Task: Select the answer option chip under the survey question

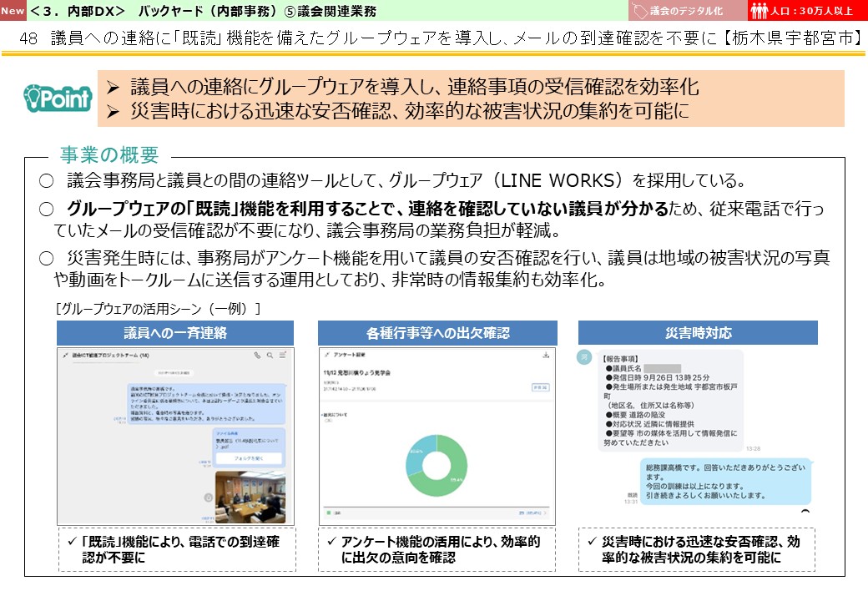Action: point(329,421)
